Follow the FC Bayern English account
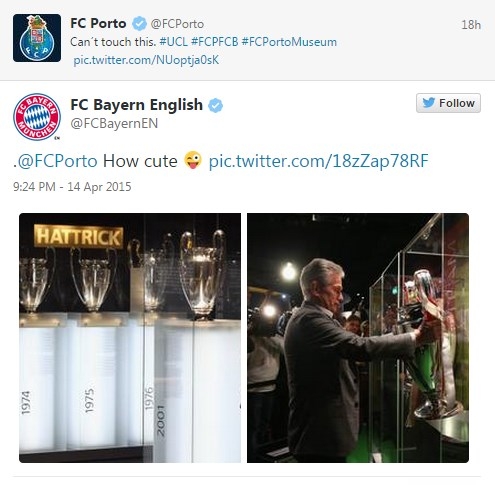 click(448, 103)
